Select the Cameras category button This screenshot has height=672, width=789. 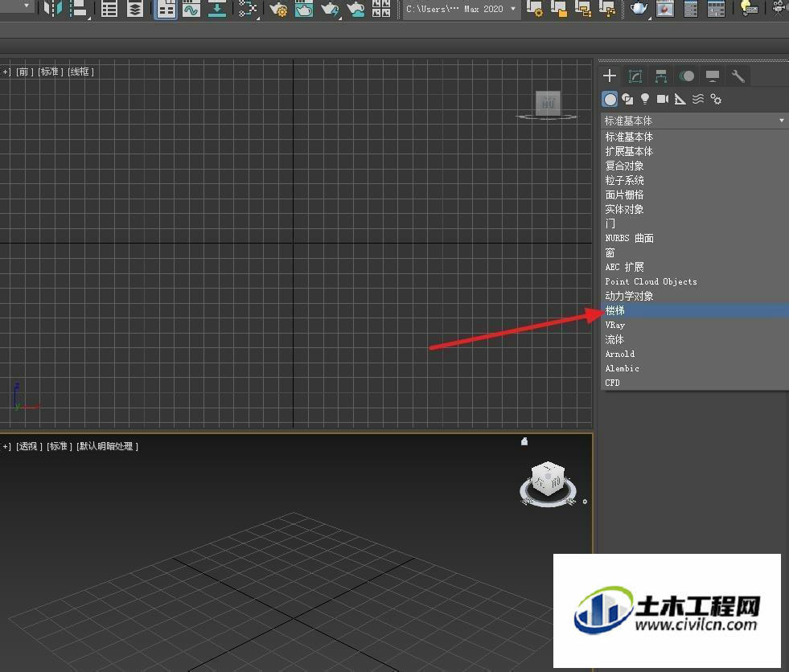663,99
